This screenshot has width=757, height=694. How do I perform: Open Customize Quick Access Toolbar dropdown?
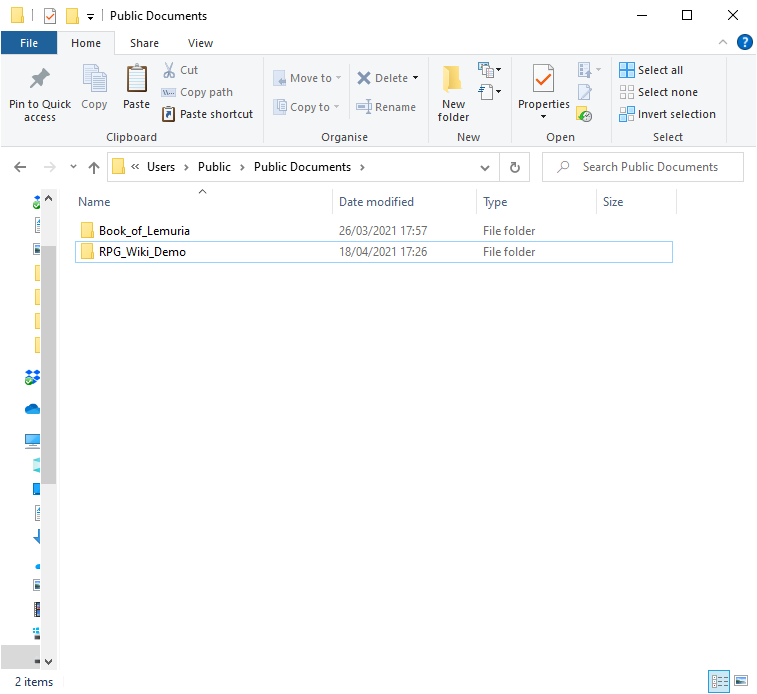90,17
